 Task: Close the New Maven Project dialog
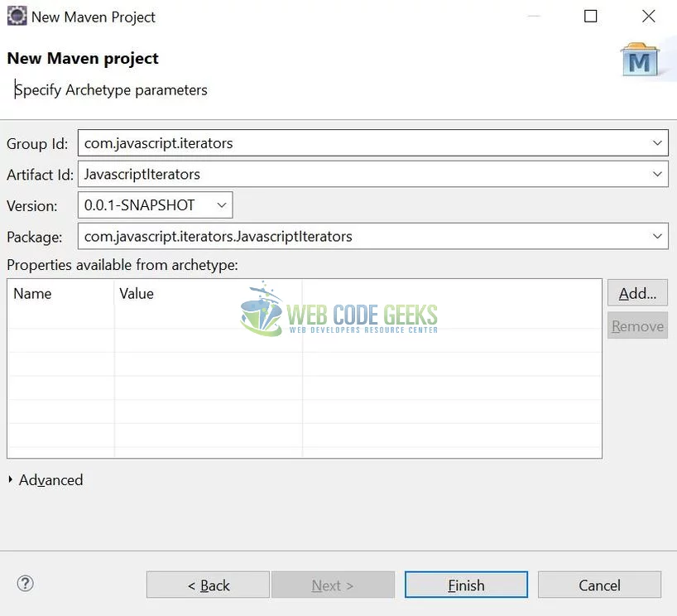pyautogui.click(x=648, y=17)
